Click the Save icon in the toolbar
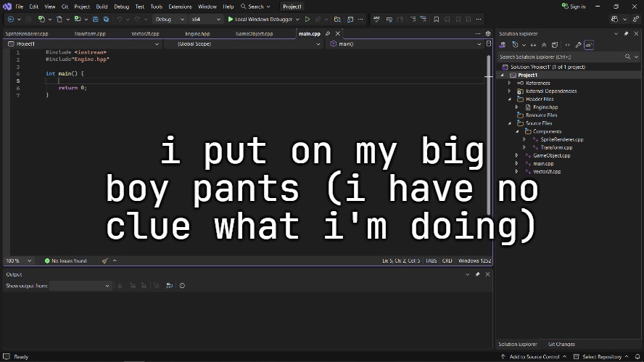This screenshot has width=644, height=362. tap(95, 20)
